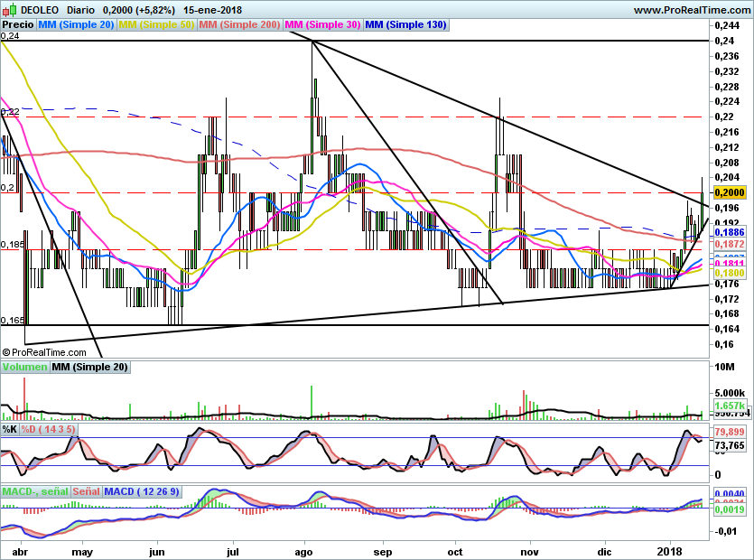This screenshot has width=754, height=560.
Task: Select the MM (Simple 20) indicator label
Action: pos(76,25)
